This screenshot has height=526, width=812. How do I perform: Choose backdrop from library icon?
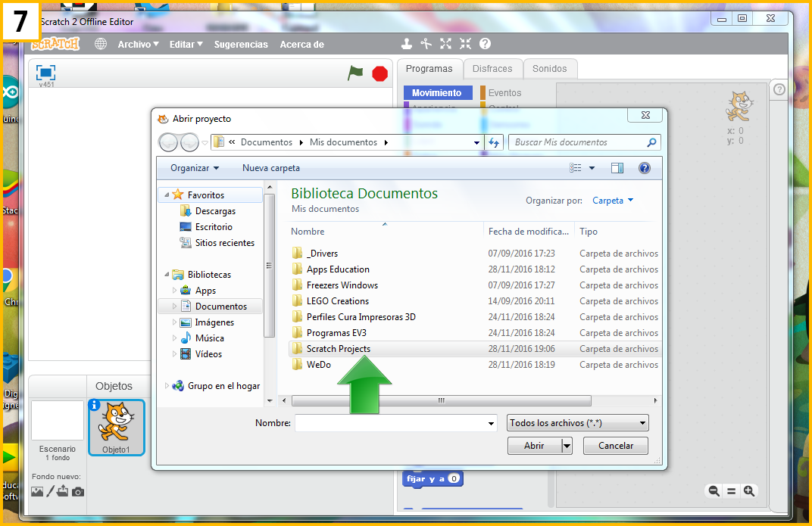[x=37, y=491]
